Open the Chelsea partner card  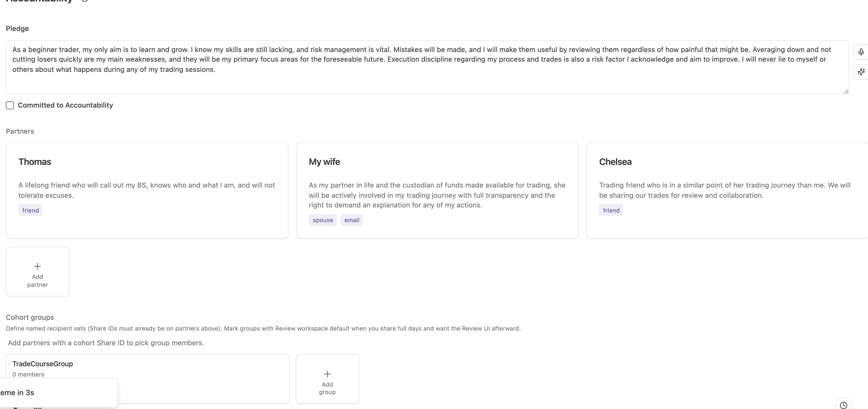pos(727,190)
